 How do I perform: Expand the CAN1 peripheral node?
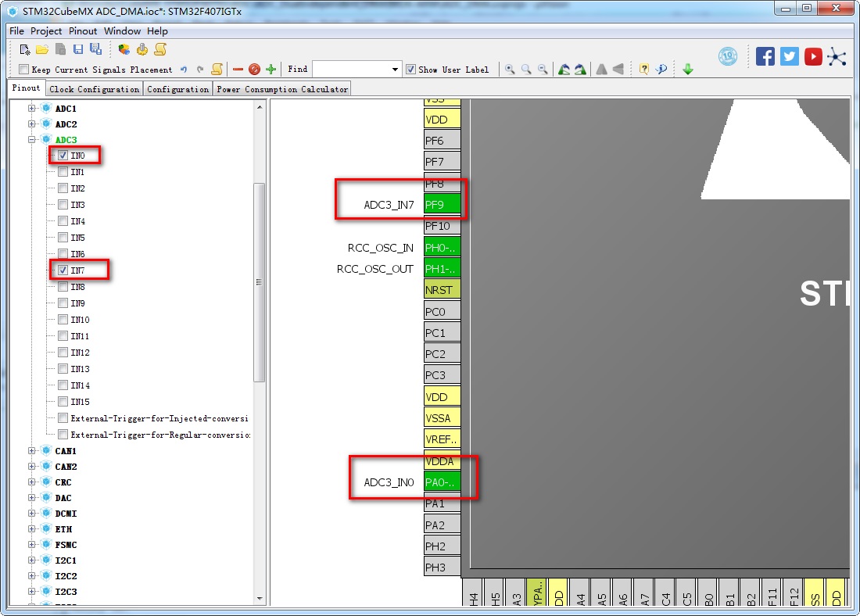[x=30, y=450]
